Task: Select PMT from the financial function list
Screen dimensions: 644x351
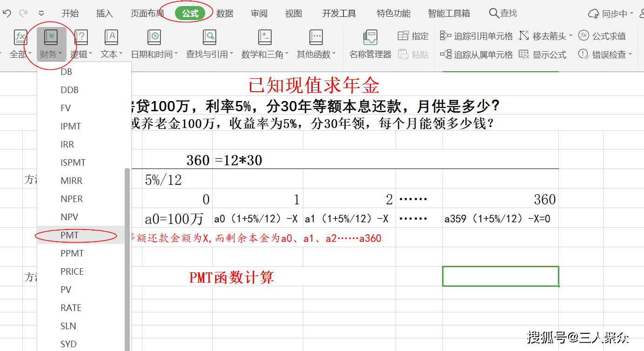Action: coord(70,235)
